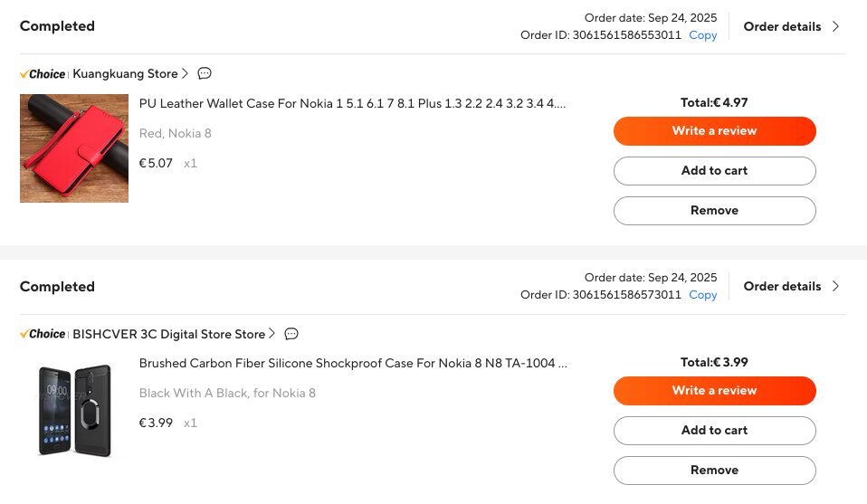The width and height of the screenshot is (867, 504).
Task: Open Order details for the carbon fiber case
Action: coord(791,286)
